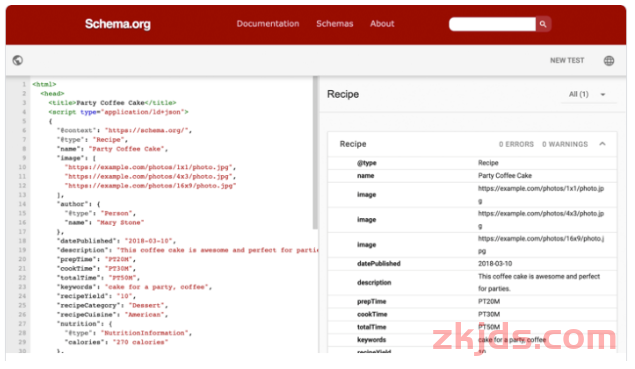Click the globe icon left of toolbar
The height and width of the screenshot is (369, 635).
pyautogui.click(x=18, y=60)
